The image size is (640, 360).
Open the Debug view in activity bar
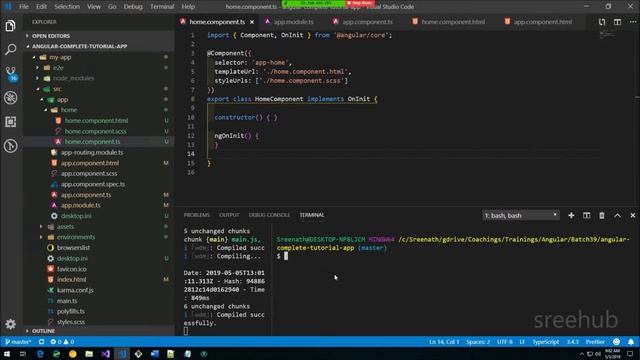pyautogui.click(x=11, y=98)
